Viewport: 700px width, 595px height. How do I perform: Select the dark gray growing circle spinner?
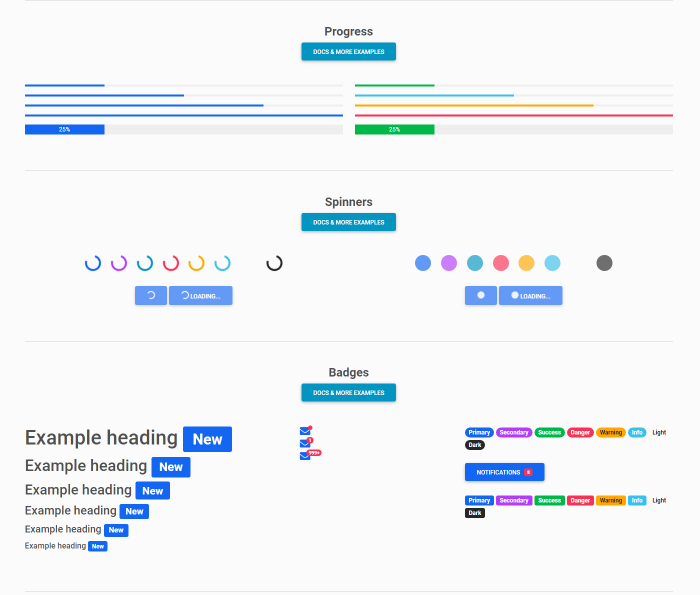[604, 263]
